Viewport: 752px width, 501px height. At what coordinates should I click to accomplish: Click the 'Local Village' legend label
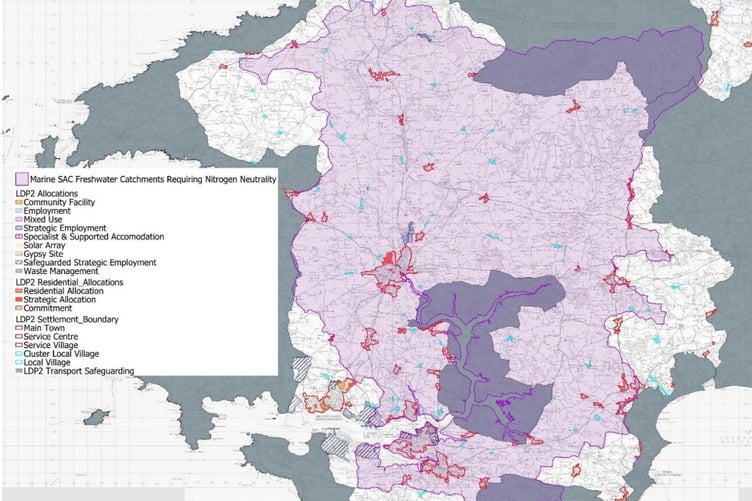[47, 362]
